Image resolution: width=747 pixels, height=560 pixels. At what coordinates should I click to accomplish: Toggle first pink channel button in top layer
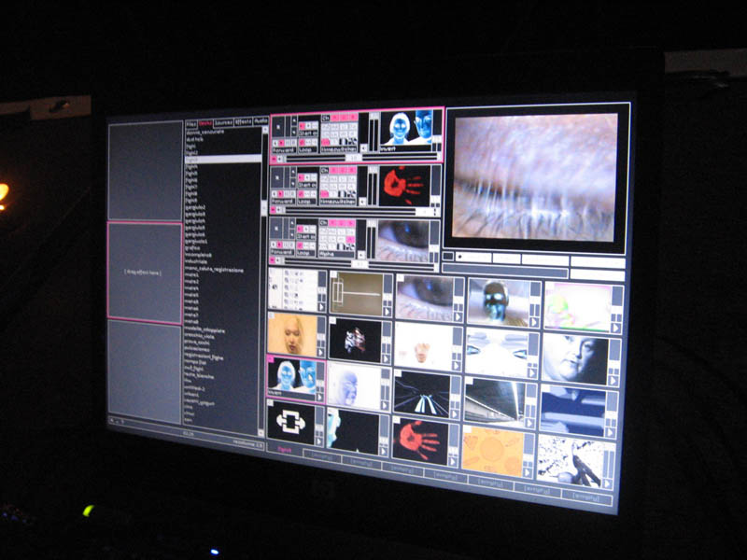click(335, 118)
